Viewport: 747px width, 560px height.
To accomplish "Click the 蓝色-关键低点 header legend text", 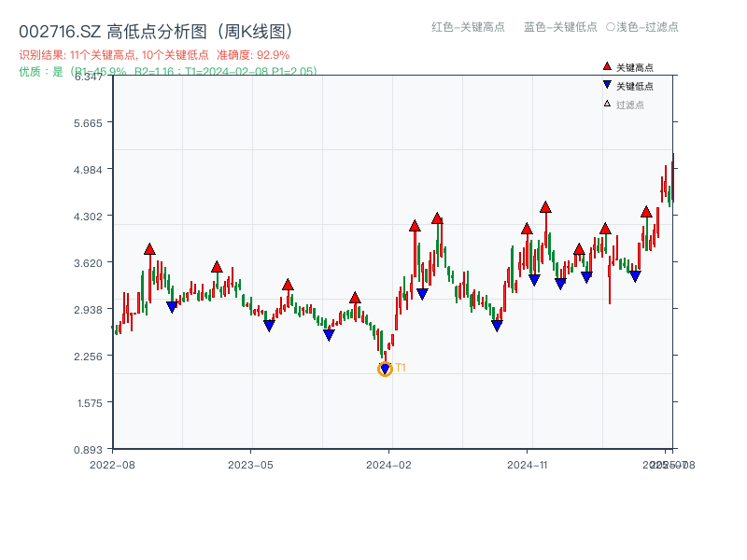I will click(560, 27).
